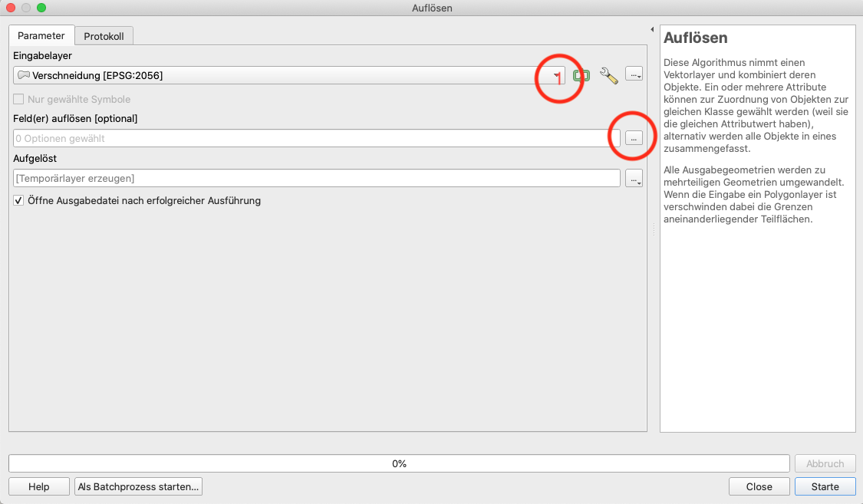Switch to the Protokoll tab
Image resolution: width=863 pixels, height=504 pixels.
click(x=104, y=36)
